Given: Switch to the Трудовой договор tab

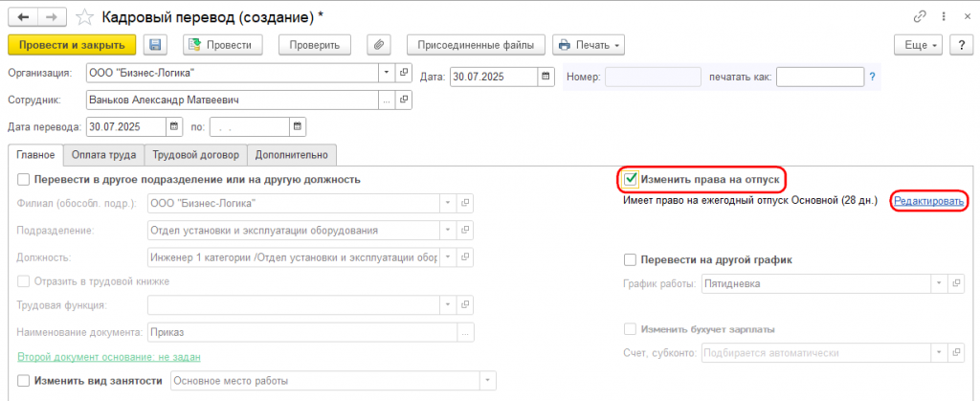Looking at the screenshot, I should 195,154.
